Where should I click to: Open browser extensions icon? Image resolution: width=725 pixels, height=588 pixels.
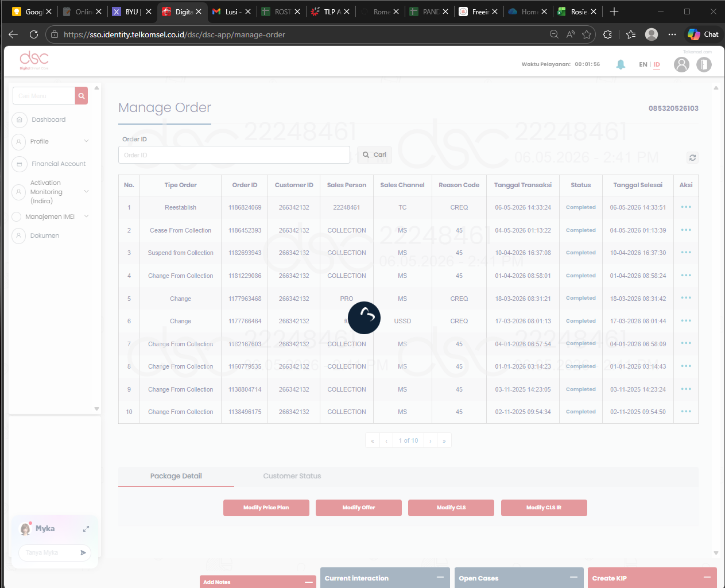(x=608, y=34)
